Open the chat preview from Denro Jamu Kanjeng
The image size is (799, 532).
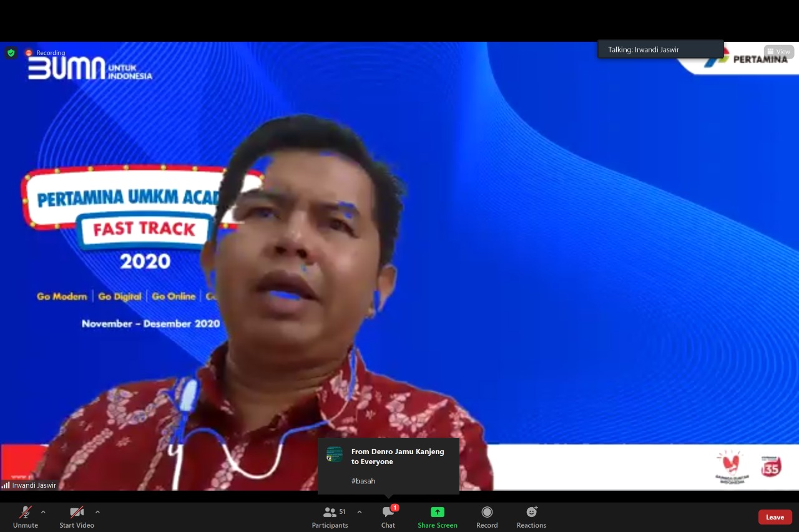click(x=388, y=466)
